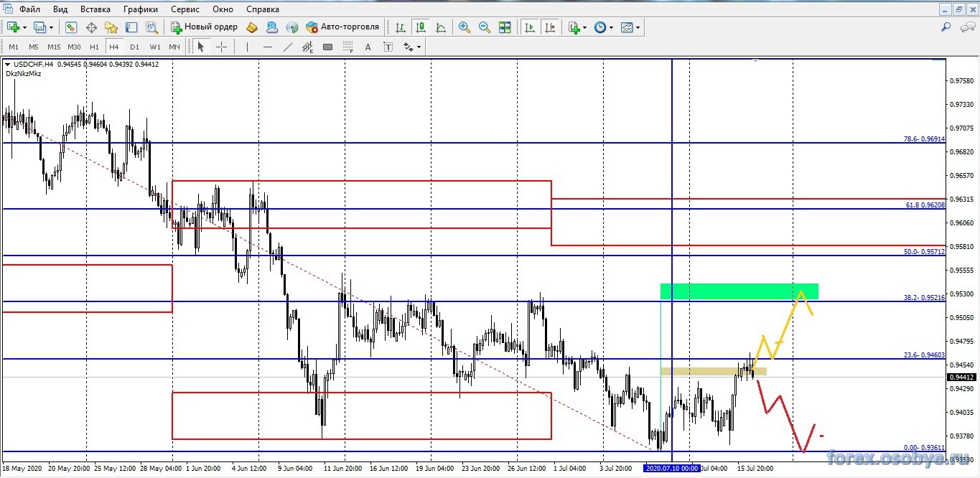Click the 0.00- 0.93611 Fibonacci label

pyautogui.click(x=925, y=447)
